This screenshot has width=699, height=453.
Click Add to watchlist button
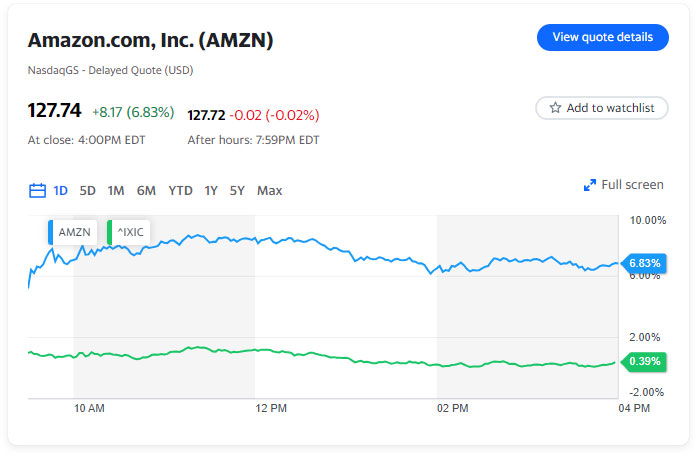pyautogui.click(x=602, y=108)
